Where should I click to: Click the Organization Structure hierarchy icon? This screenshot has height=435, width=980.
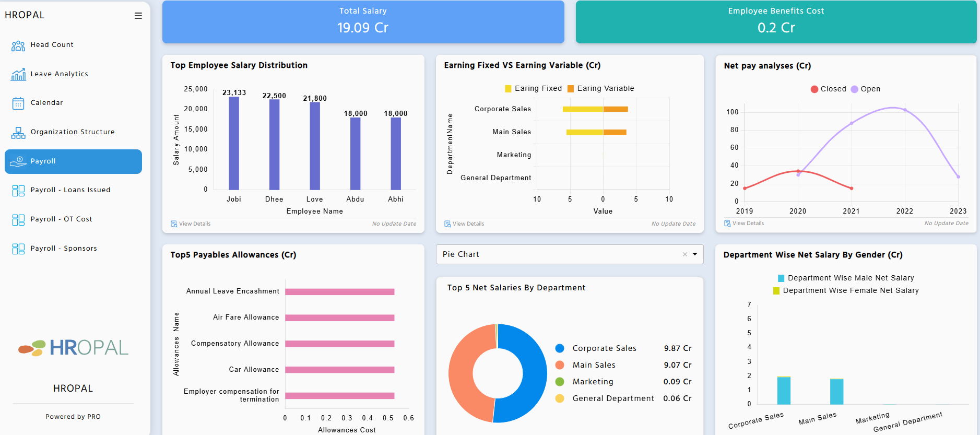tap(18, 133)
